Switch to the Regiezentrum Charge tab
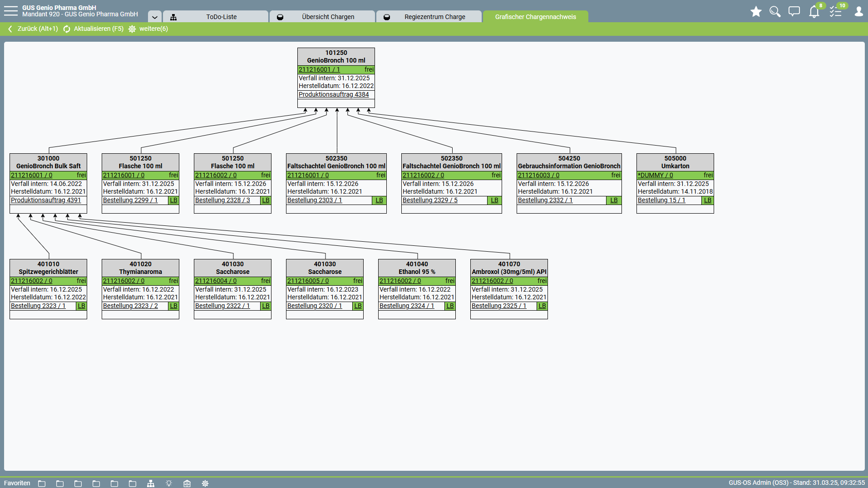The height and width of the screenshot is (488, 868). 429,17
